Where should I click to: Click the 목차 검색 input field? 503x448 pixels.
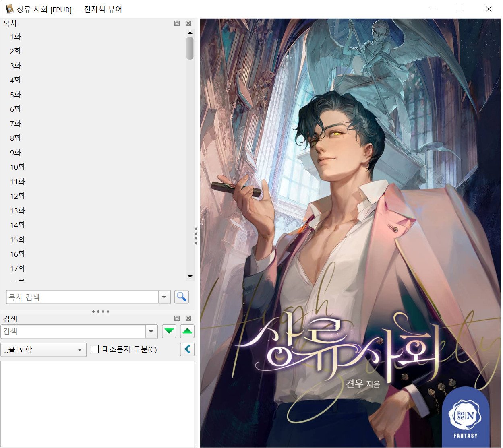pyautogui.click(x=83, y=297)
